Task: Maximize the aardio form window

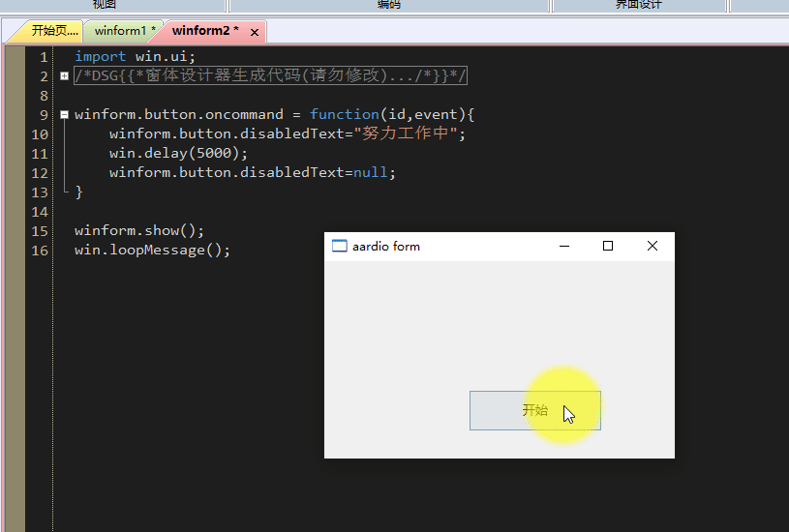Action: click(x=608, y=246)
